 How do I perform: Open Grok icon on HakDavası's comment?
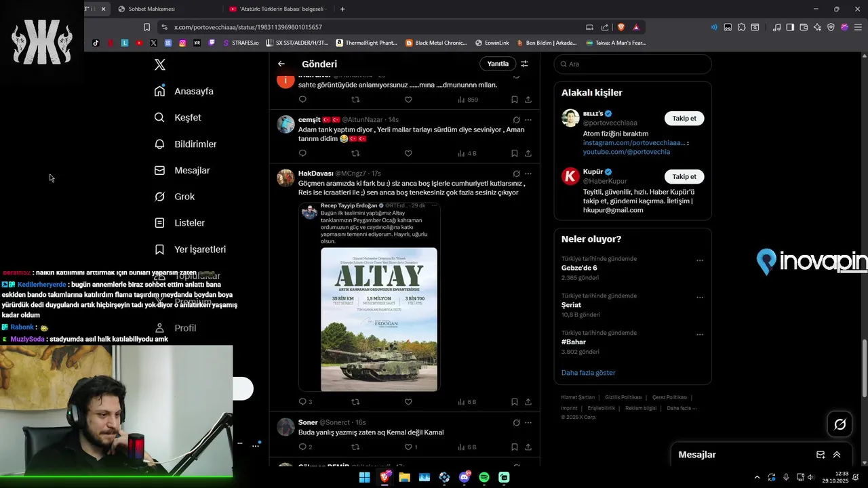pos(516,174)
